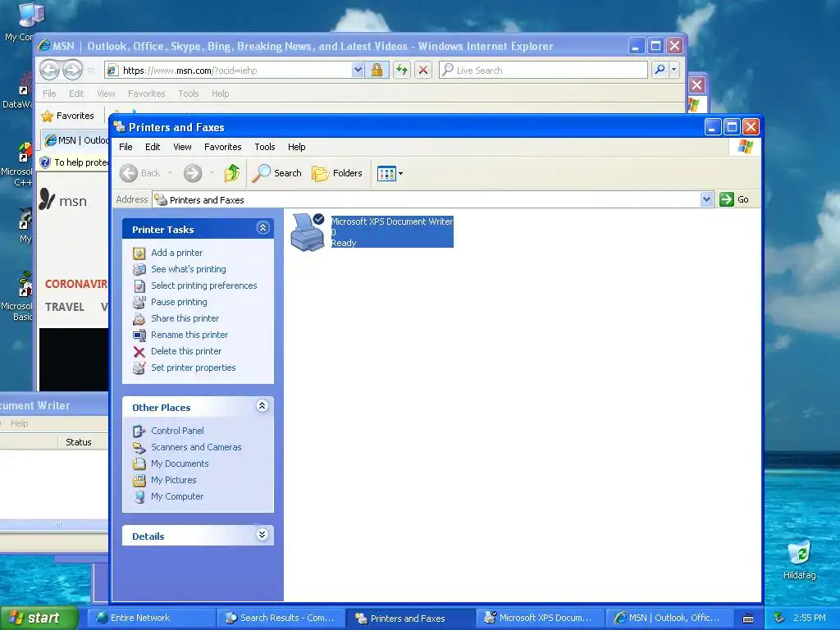Open the Back history dropdown arrow
Screen dimensions: 840x630
tap(170, 173)
